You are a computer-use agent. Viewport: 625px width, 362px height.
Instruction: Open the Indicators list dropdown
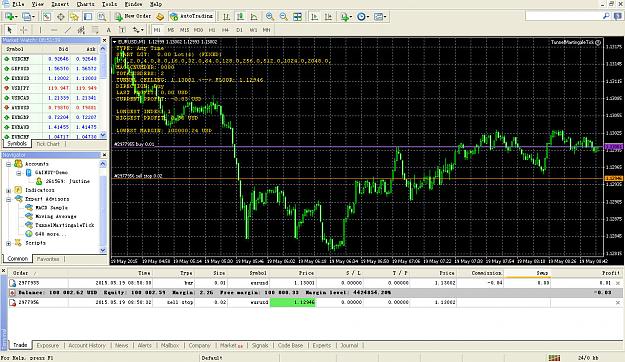tap(346, 16)
